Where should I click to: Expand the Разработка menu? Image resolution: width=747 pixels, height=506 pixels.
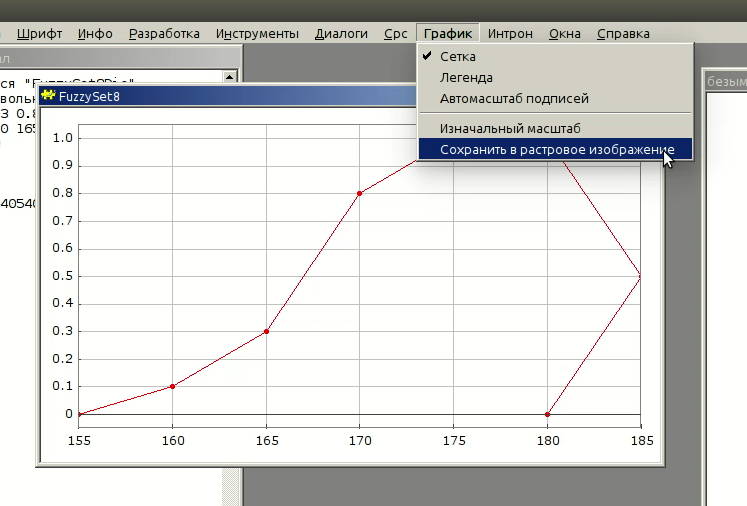point(164,34)
